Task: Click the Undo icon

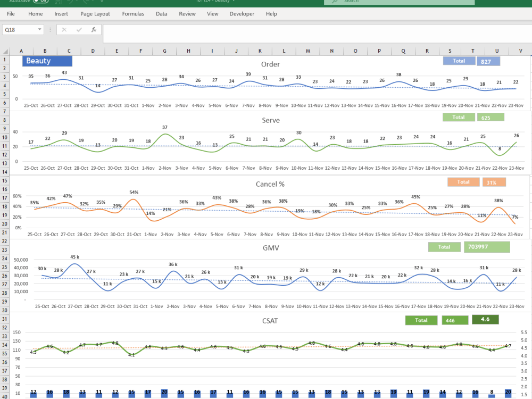Action: [x=70, y=2]
